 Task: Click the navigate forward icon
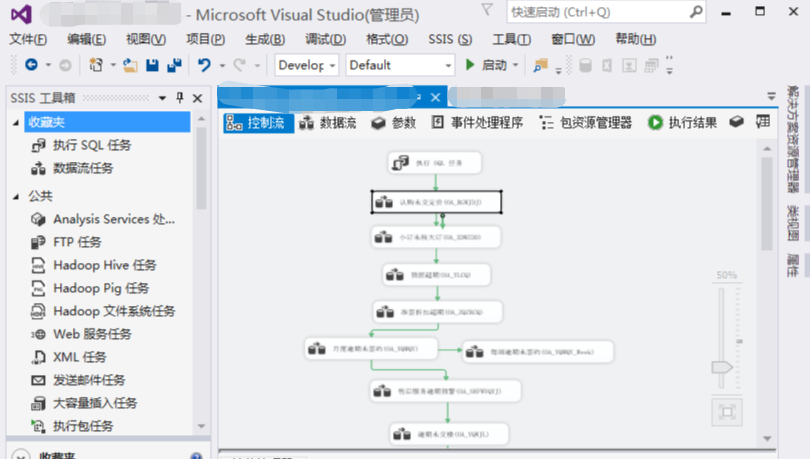(65, 65)
